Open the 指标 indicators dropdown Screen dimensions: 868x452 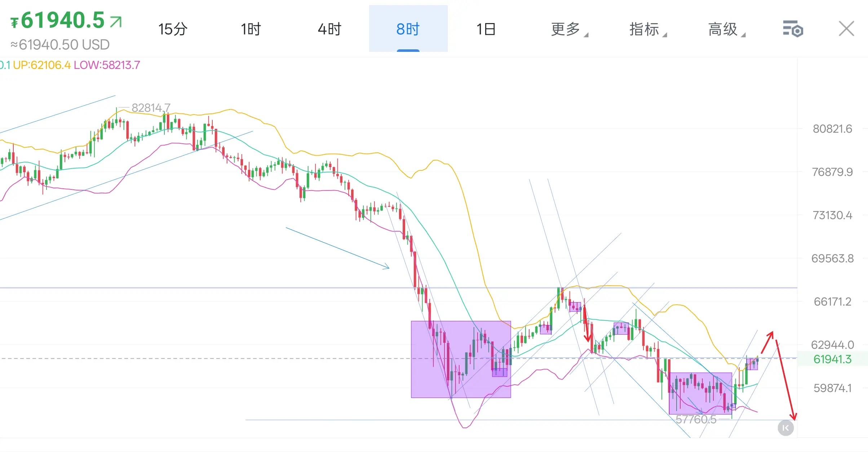point(648,29)
